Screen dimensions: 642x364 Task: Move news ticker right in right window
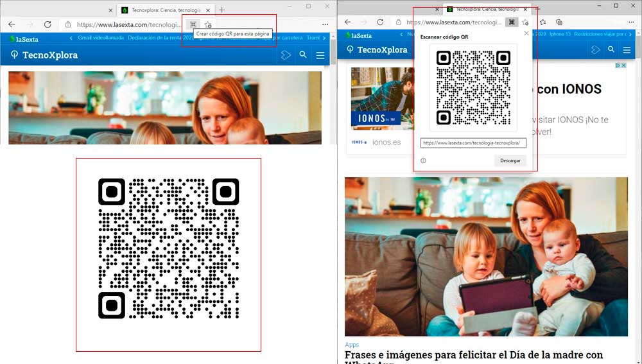(x=630, y=35)
